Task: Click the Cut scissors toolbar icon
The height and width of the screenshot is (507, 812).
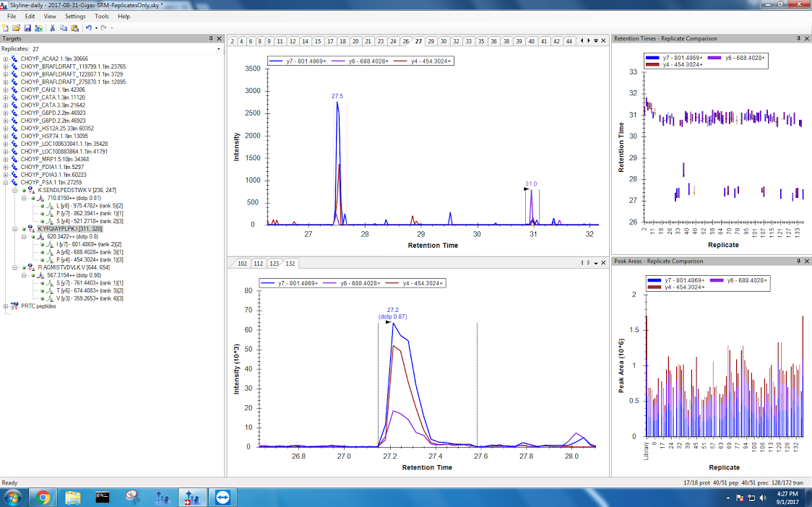Action: 53,27
